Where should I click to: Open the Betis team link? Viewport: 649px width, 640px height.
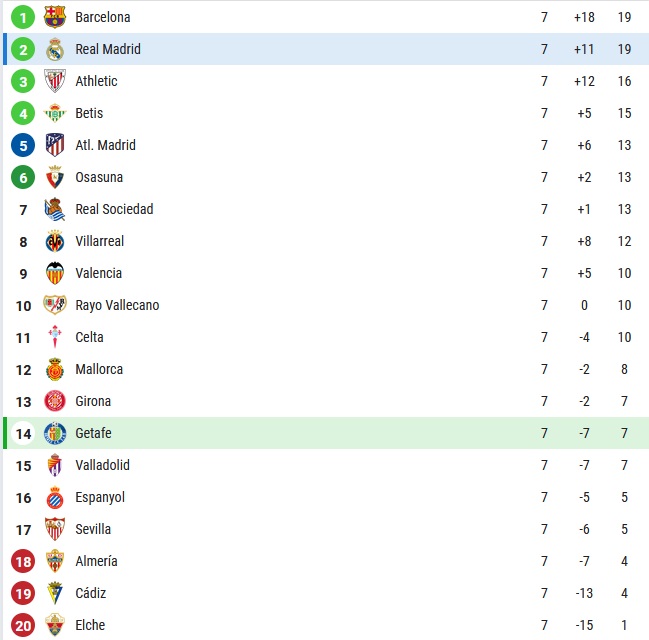tap(89, 113)
